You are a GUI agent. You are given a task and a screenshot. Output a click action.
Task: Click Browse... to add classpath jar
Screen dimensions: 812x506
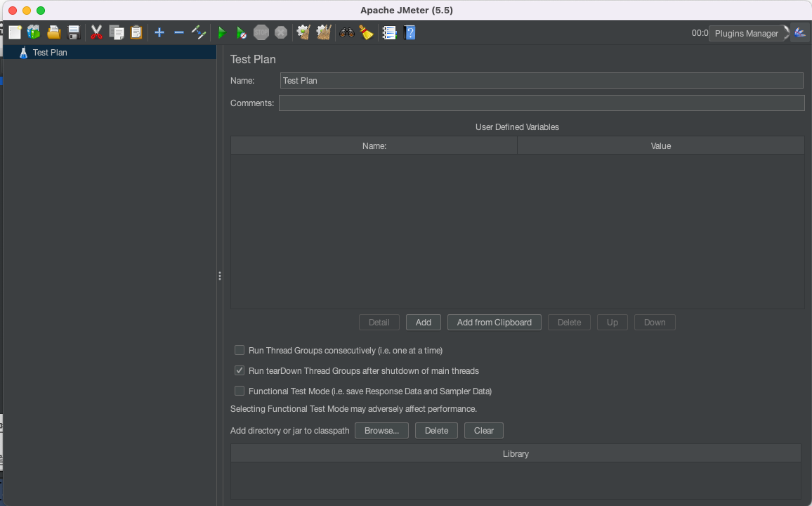point(381,430)
